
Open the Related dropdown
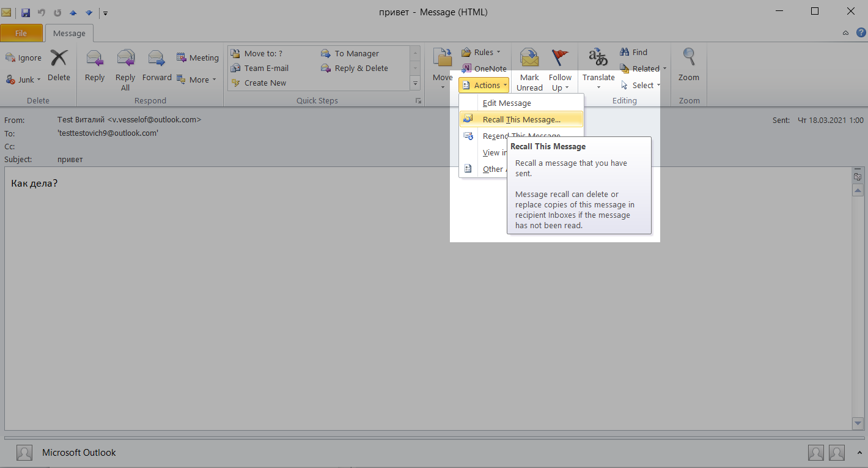[643, 69]
